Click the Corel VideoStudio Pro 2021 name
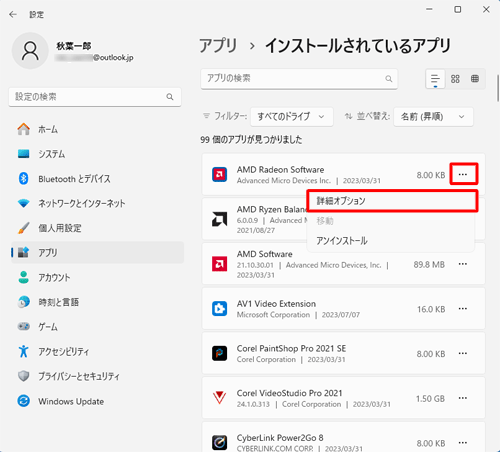The image size is (500, 452). click(289, 393)
